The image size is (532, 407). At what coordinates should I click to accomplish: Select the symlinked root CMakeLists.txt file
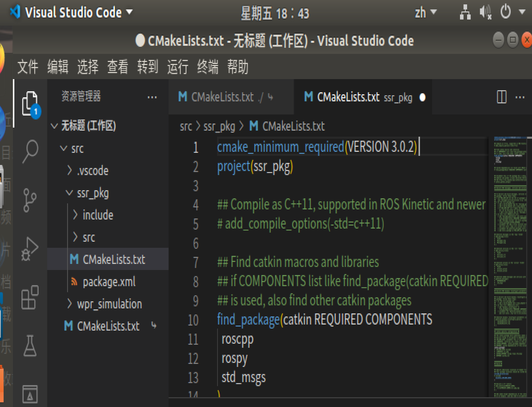click(108, 326)
